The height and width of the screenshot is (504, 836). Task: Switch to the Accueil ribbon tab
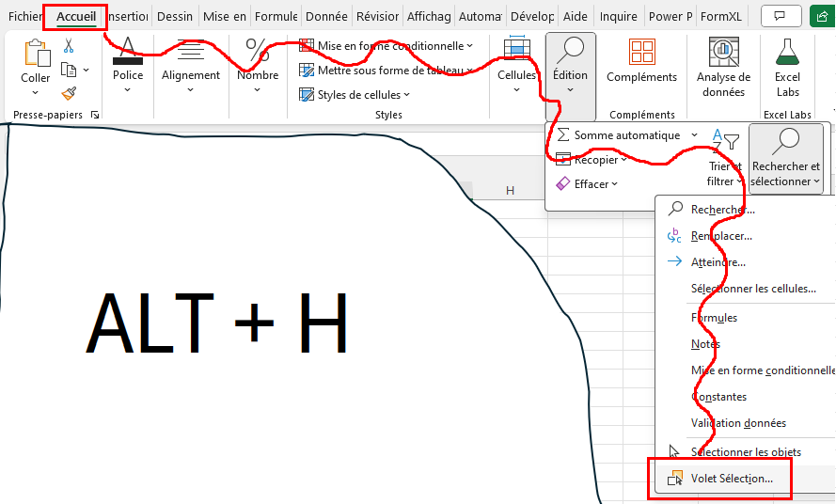point(76,16)
